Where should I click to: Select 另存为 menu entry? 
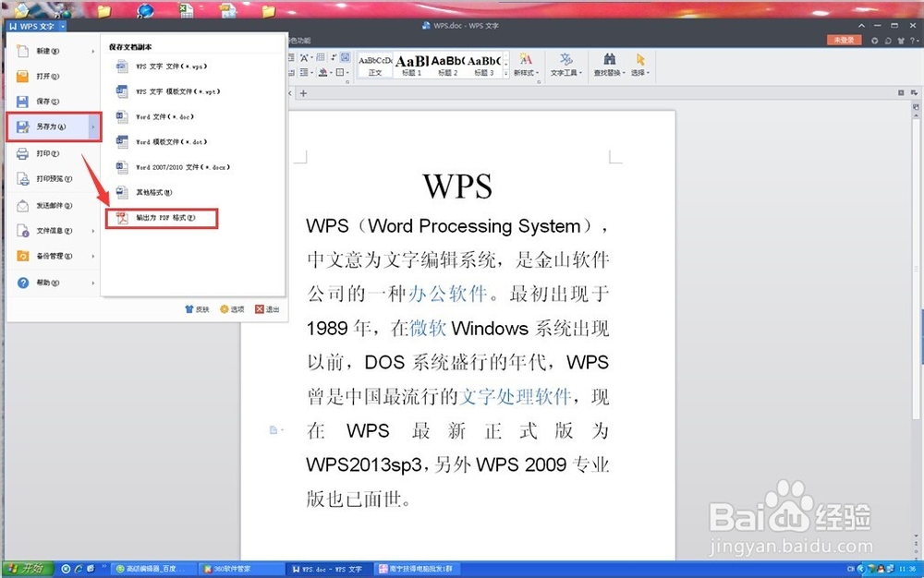pos(54,126)
